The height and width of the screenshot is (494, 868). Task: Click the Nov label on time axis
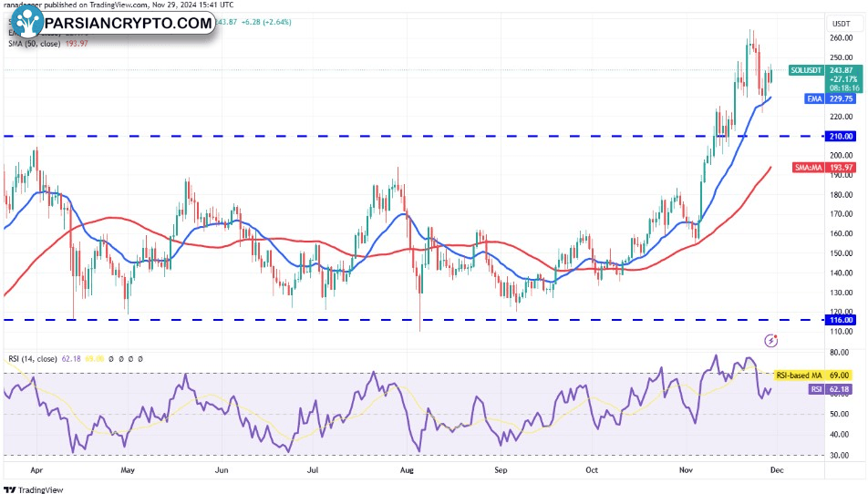[687, 471]
